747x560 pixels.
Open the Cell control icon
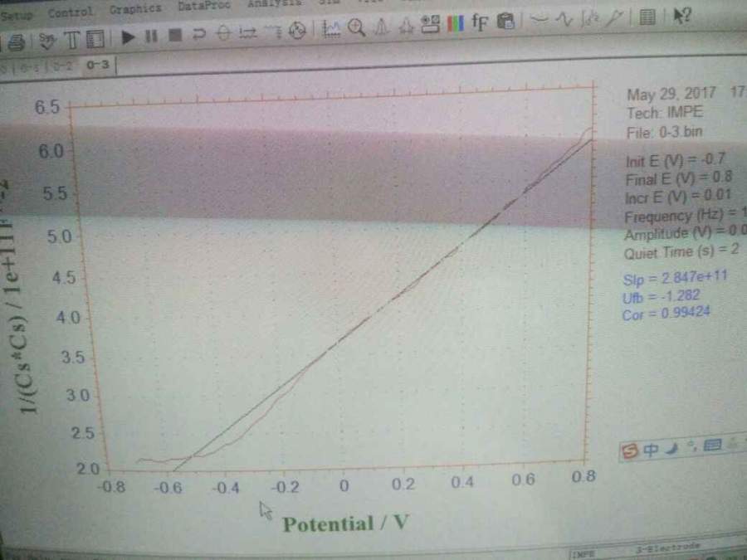(297, 31)
